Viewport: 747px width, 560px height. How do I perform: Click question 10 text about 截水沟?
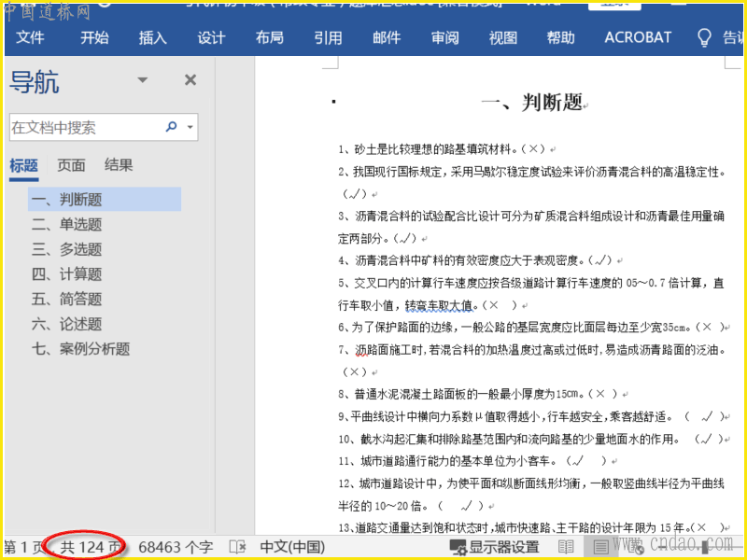click(530, 439)
